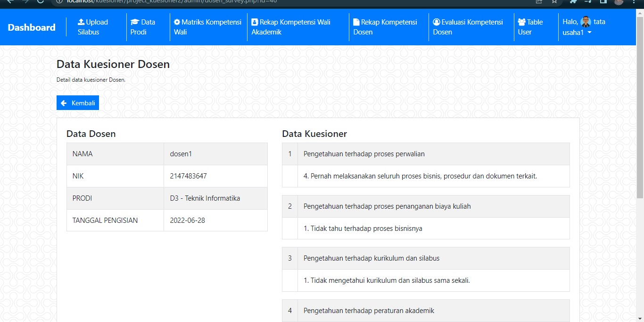Viewport: 644px width, 322px height.
Task: Click the TANGGAL PENGISIAN label cell
Action: (116, 220)
